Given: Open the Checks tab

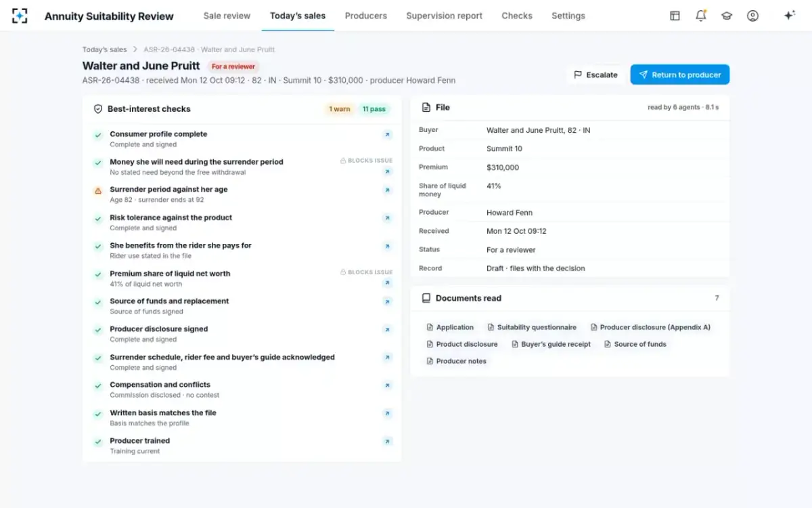Looking at the screenshot, I should (x=517, y=16).
